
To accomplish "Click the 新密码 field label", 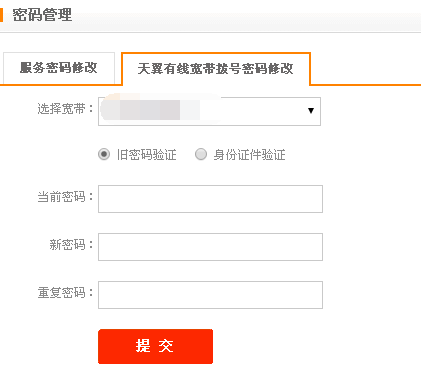I will coord(71,245).
